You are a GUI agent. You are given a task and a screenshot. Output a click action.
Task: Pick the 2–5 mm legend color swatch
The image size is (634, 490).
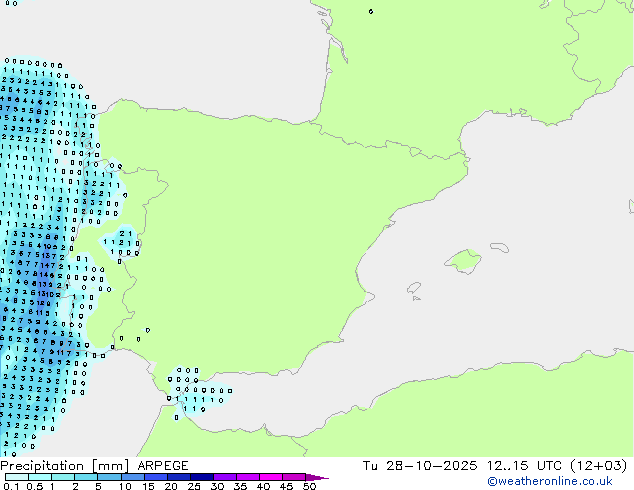pos(87,477)
